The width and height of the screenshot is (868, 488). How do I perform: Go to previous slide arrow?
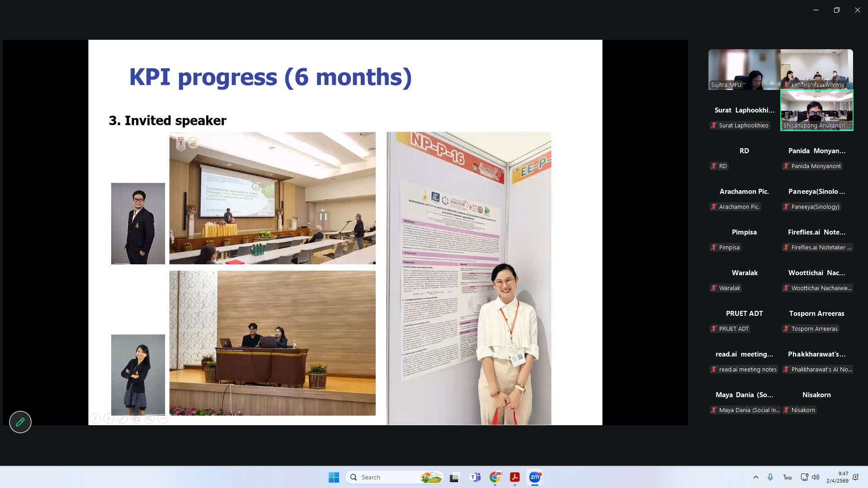click(95, 419)
